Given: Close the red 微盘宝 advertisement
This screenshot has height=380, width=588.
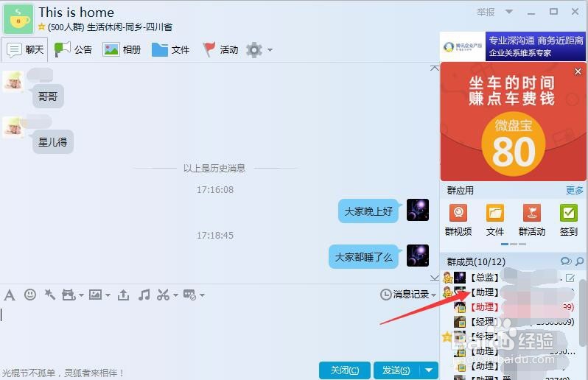Looking at the screenshot, I should [578, 71].
